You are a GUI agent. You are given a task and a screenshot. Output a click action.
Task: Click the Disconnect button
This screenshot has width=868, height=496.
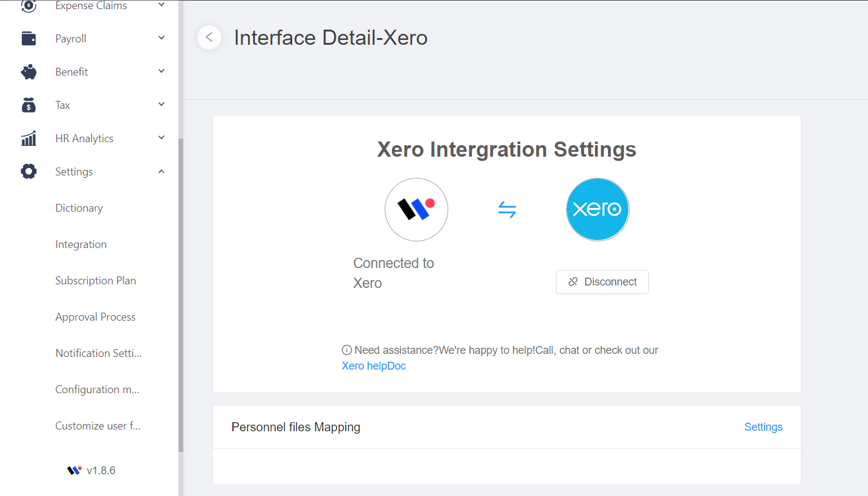tap(602, 282)
